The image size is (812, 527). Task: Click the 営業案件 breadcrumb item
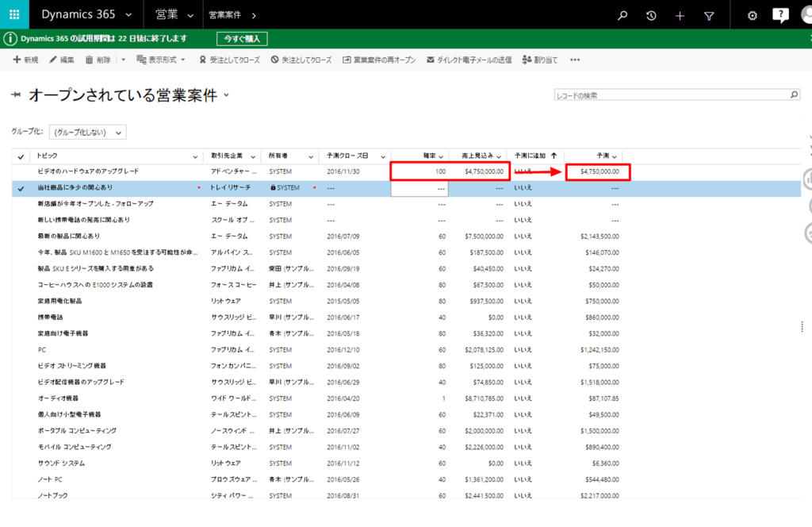click(224, 15)
